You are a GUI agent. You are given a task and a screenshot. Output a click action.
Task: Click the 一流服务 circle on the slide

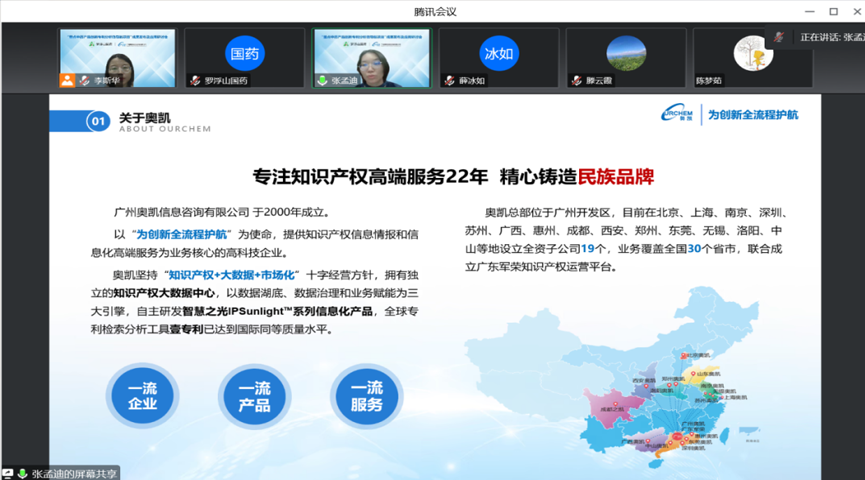[x=367, y=396]
